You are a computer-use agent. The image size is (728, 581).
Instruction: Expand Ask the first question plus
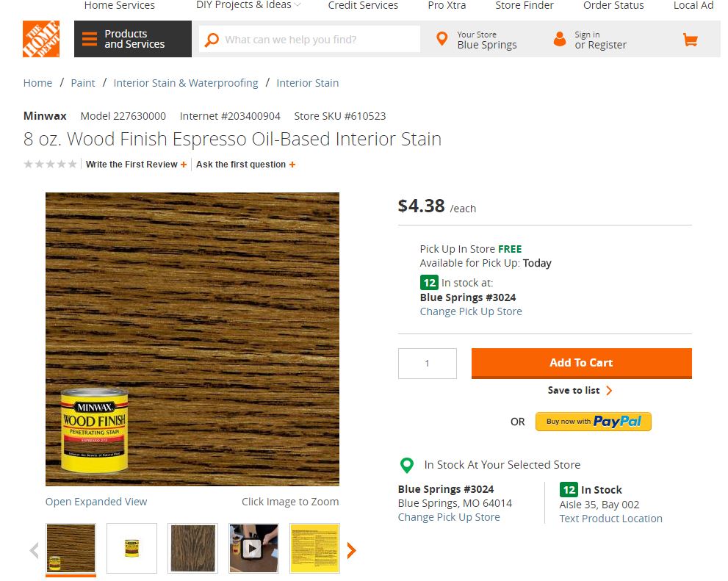tap(292, 165)
